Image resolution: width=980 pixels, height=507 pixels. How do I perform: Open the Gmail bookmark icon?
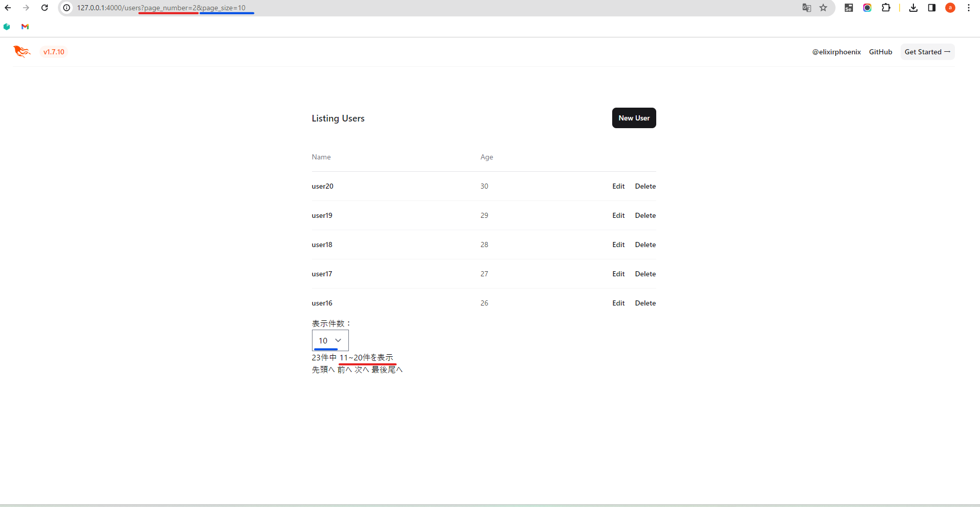[x=25, y=27]
